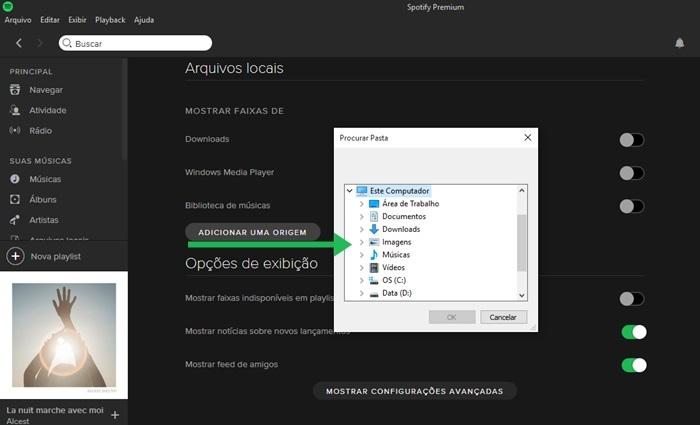The width and height of the screenshot is (700, 425).
Task: Click ADICIONAR UMA ORIGEM button
Action: (x=253, y=232)
